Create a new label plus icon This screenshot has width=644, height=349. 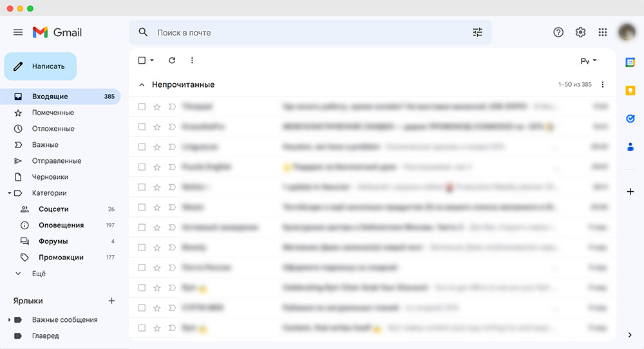[x=111, y=301]
